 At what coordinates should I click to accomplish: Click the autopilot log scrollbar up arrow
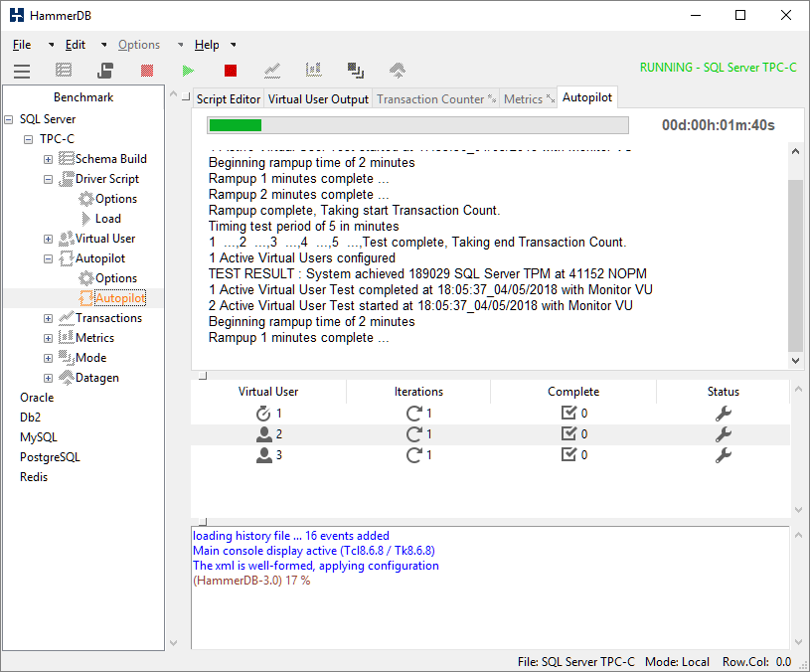pos(795,151)
